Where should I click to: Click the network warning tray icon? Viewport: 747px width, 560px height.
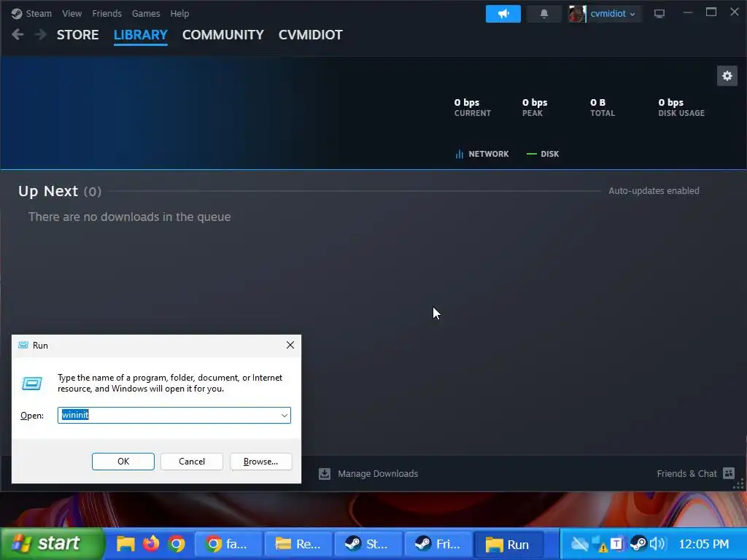600,544
